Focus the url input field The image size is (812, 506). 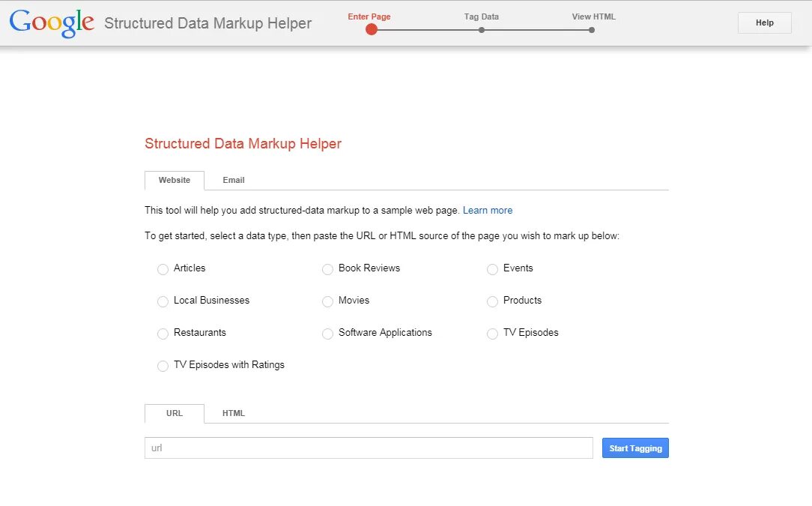[x=369, y=448]
